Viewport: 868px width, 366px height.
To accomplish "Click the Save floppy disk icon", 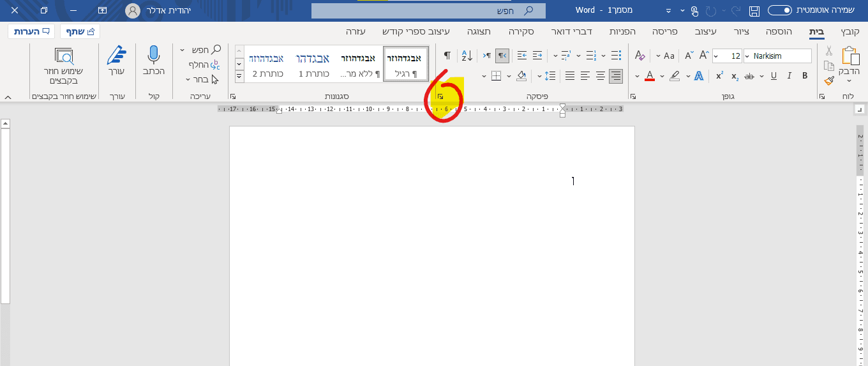I will click(754, 11).
